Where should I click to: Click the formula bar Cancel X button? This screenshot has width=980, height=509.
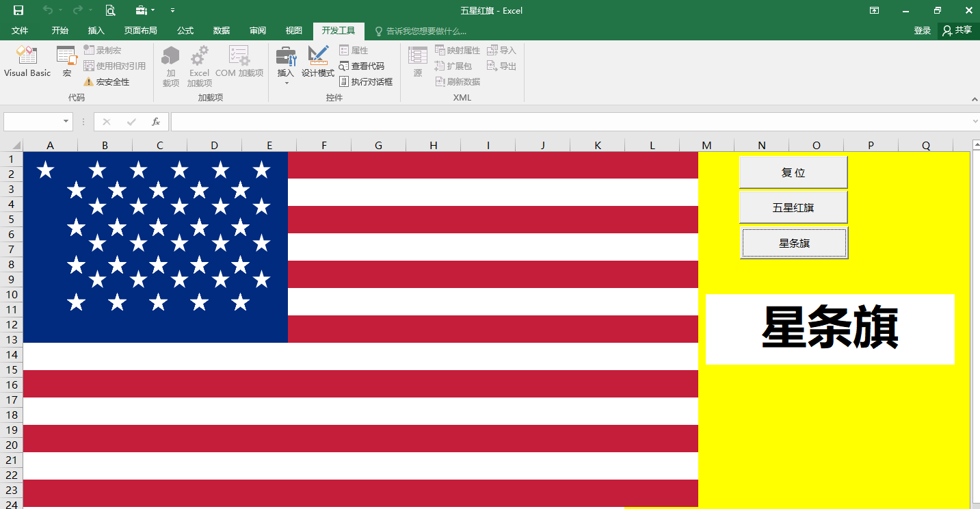click(x=106, y=122)
